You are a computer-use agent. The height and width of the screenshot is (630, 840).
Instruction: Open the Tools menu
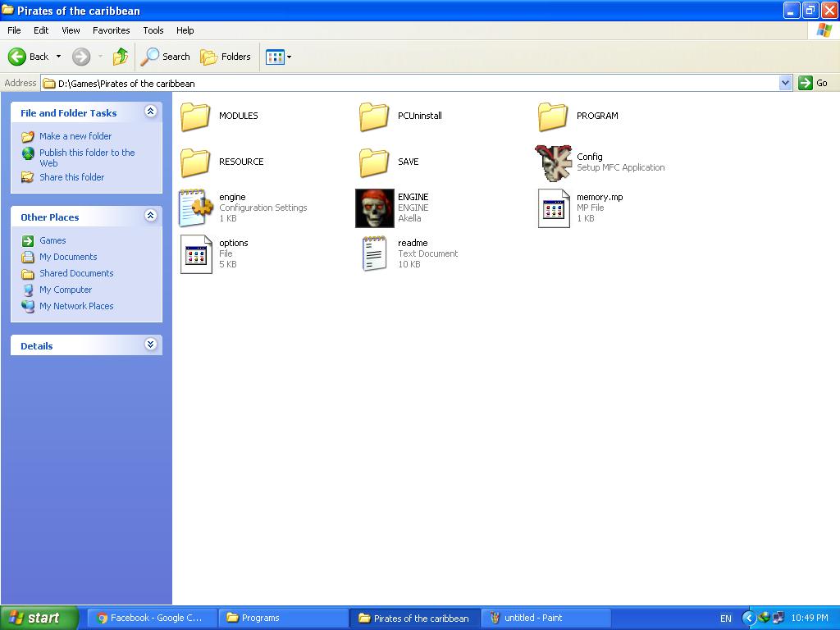(153, 30)
